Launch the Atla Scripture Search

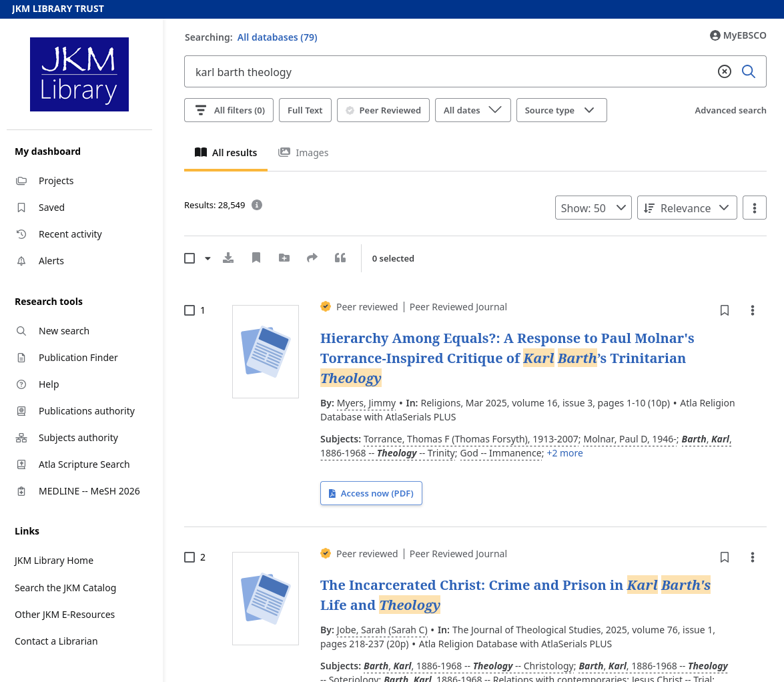click(84, 464)
